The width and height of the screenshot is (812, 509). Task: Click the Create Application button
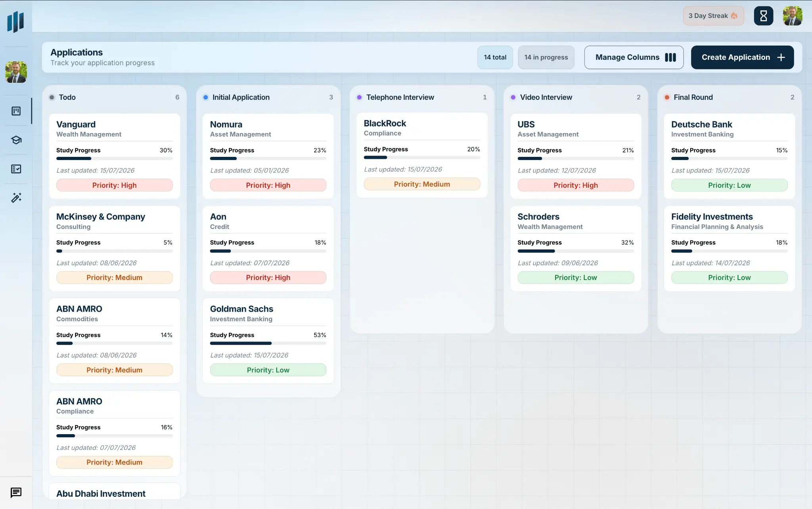pyautogui.click(x=742, y=57)
